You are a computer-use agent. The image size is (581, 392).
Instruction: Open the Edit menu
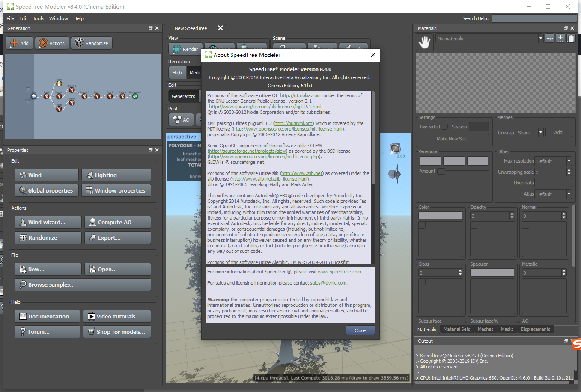24,18
